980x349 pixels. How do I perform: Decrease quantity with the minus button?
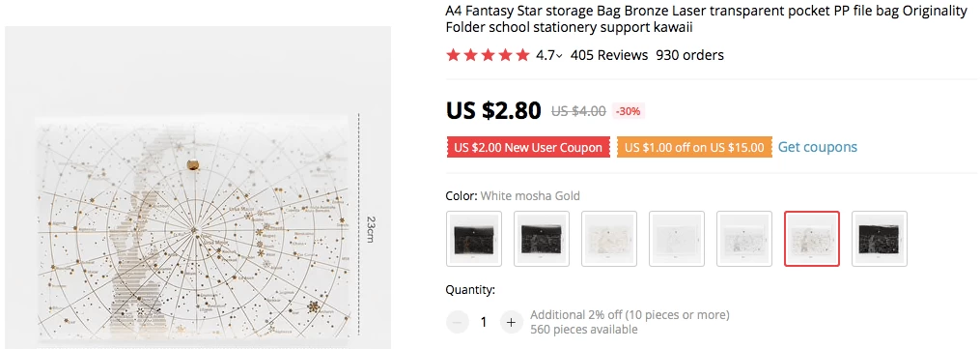click(457, 322)
